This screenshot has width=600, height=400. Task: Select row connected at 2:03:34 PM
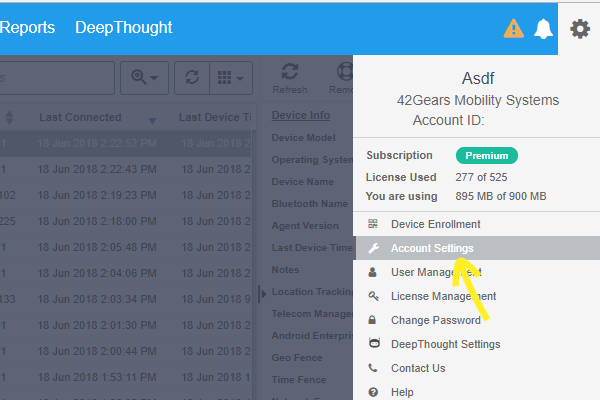126,299
